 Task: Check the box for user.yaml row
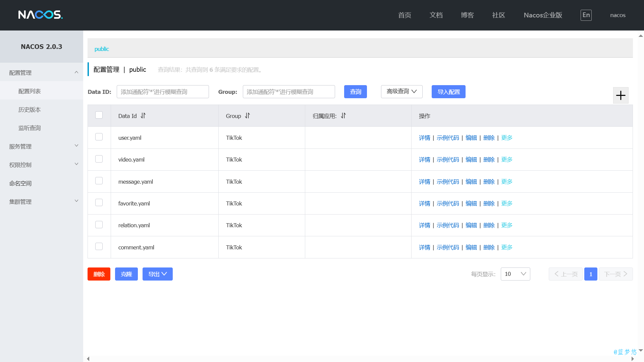pyautogui.click(x=99, y=137)
